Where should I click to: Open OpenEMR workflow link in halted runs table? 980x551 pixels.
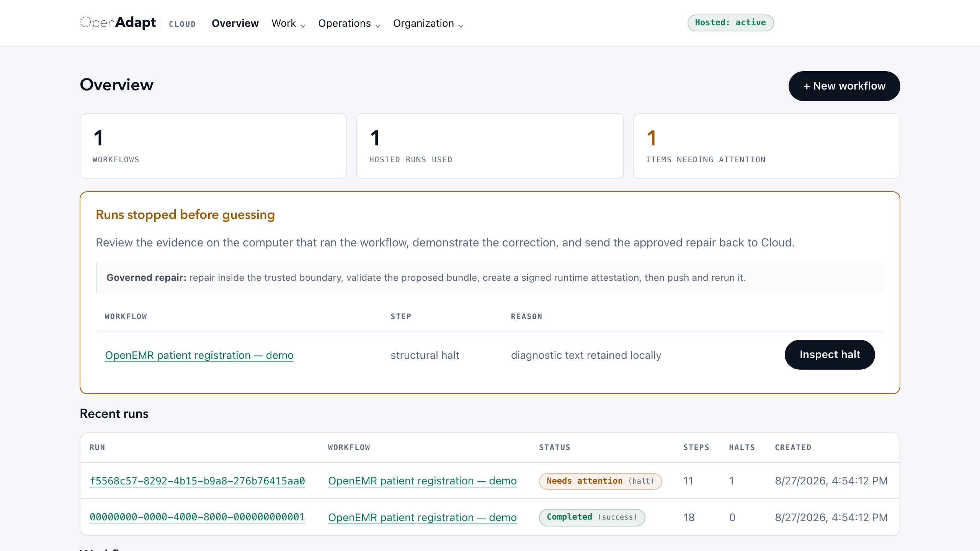(199, 355)
